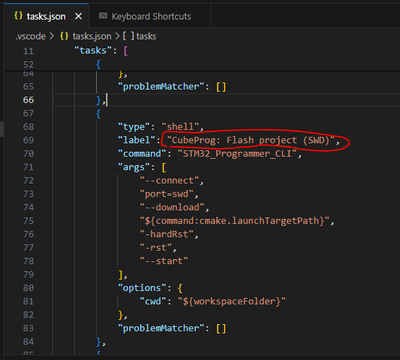The width and height of the screenshot is (400, 360).
Task: Click the "--download" argument
Action: pyautogui.click(x=172, y=207)
